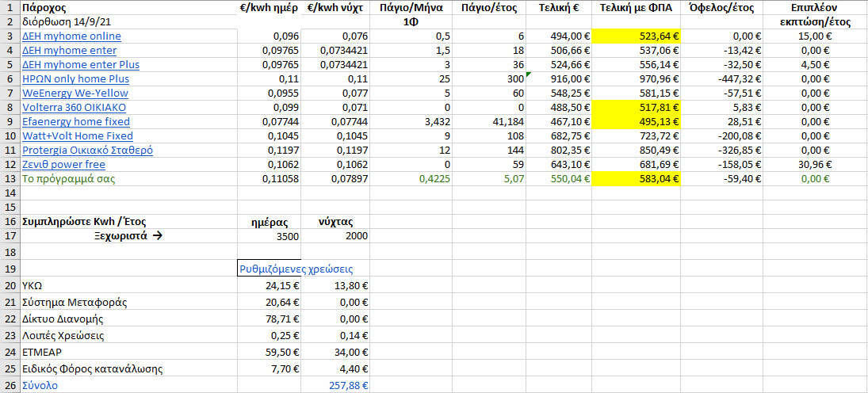Select the Ειδικός Φόρος κατανάλωσης cell
The width and height of the screenshot is (868, 393).
tap(129, 368)
